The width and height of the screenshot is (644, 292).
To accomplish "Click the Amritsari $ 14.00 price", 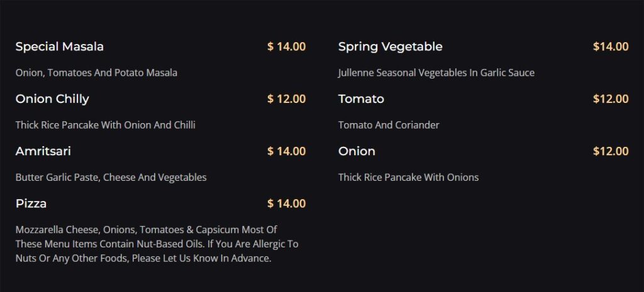I will point(286,151).
